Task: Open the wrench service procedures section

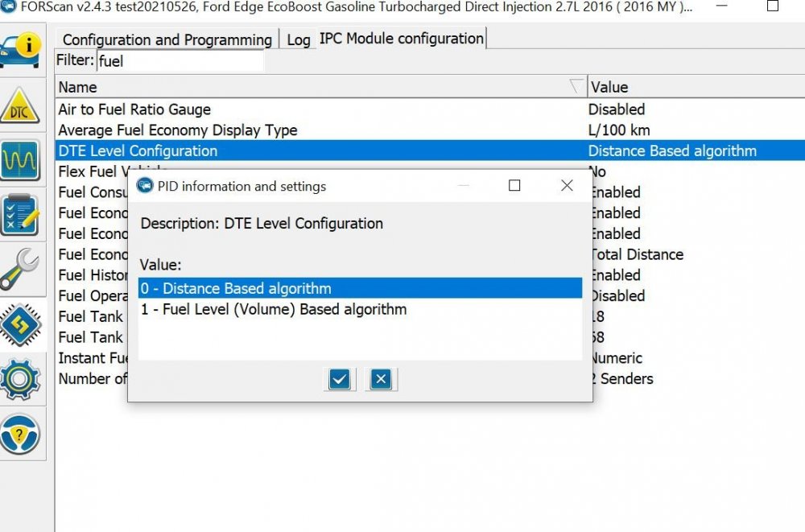Action: (x=20, y=270)
